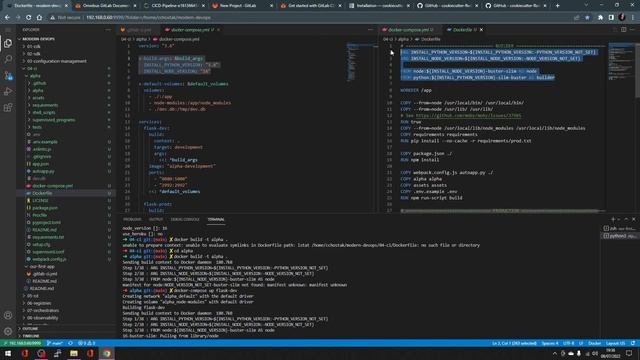Open a new browser tab with plus icon
640x360 pixels.
[x=558, y=6]
